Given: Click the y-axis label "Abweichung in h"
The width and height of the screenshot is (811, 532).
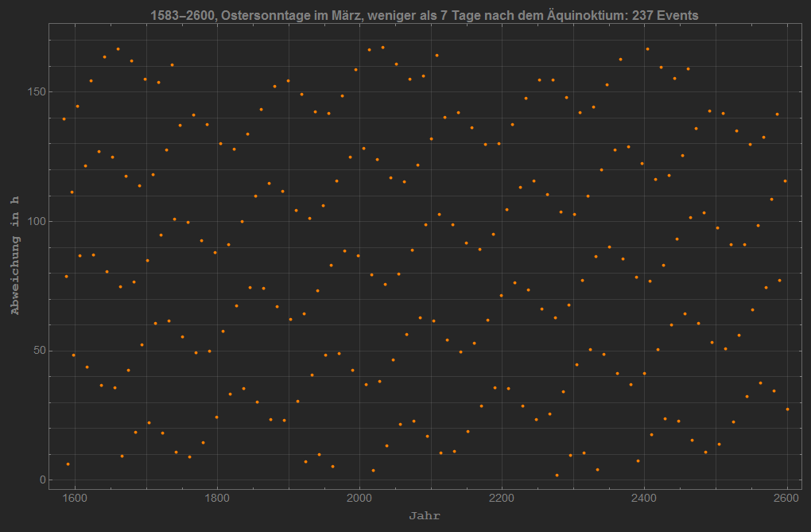Looking at the screenshot, I should click(15, 255).
